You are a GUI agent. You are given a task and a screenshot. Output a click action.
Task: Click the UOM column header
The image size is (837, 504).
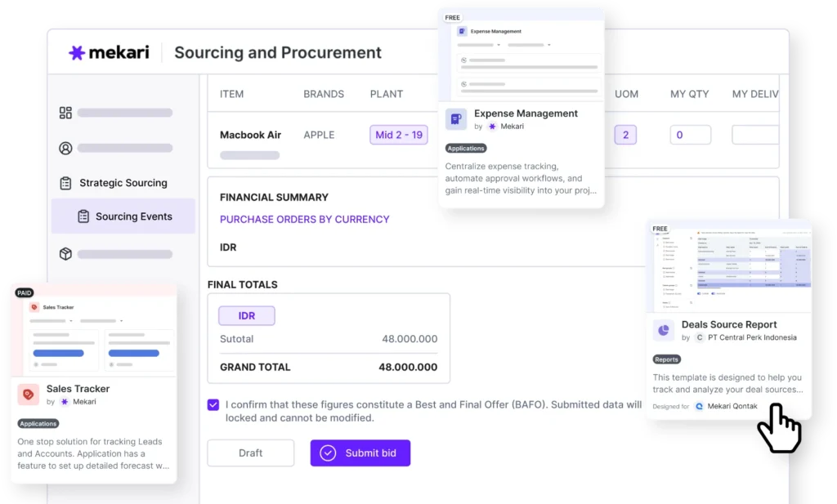pyautogui.click(x=626, y=94)
